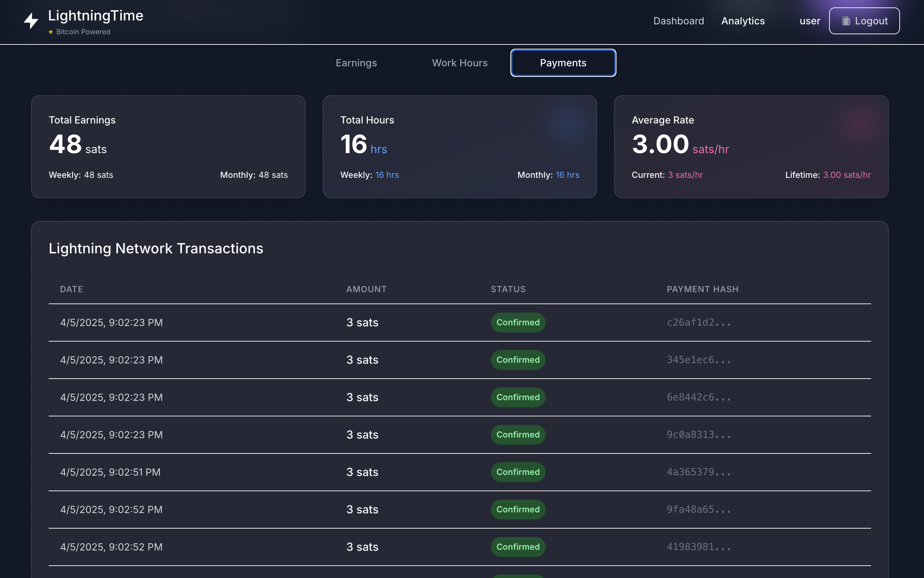Open the Dashboard nav link
The height and width of the screenshot is (578, 924).
click(679, 21)
